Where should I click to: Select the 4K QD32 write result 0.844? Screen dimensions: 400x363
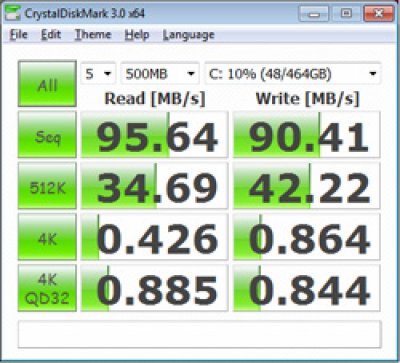pos(307,288)
